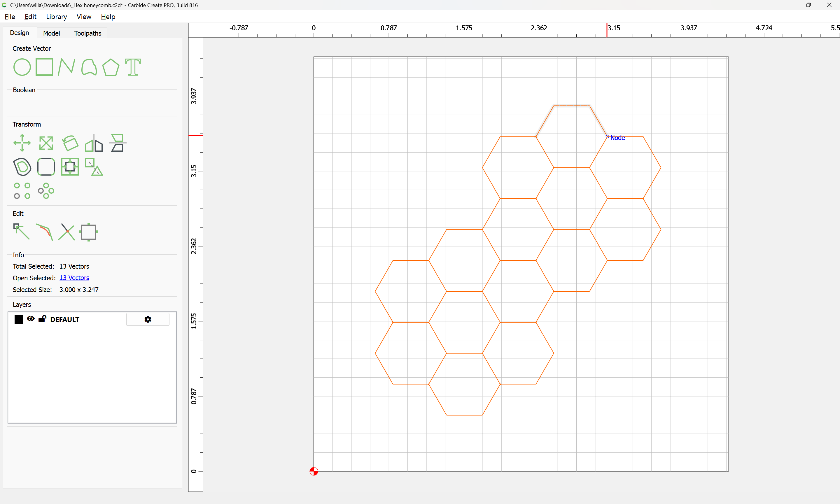Click the red zero origin marker on canvas
840x504 pixels.
point(314,471)
